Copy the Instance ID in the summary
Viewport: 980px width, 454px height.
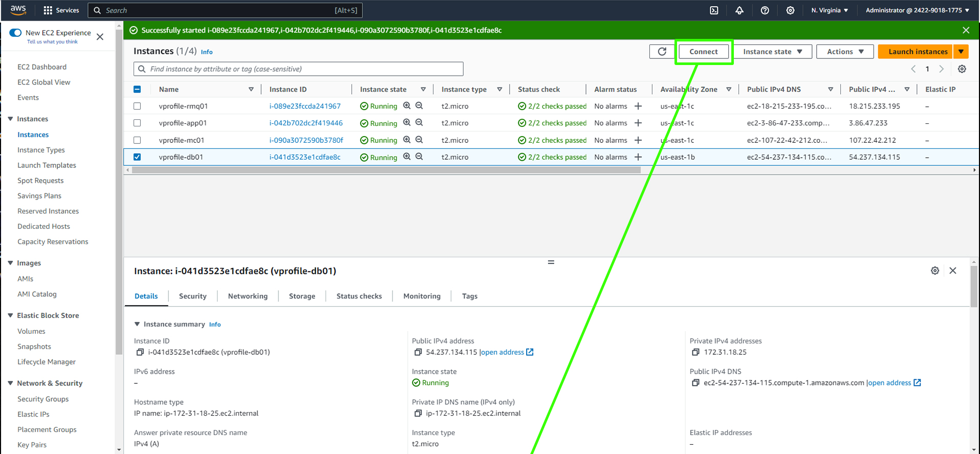coord(140,352)
